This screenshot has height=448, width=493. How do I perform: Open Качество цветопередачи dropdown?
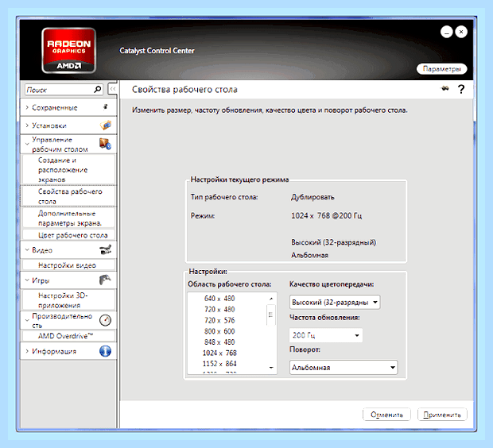tap(335, 302)
